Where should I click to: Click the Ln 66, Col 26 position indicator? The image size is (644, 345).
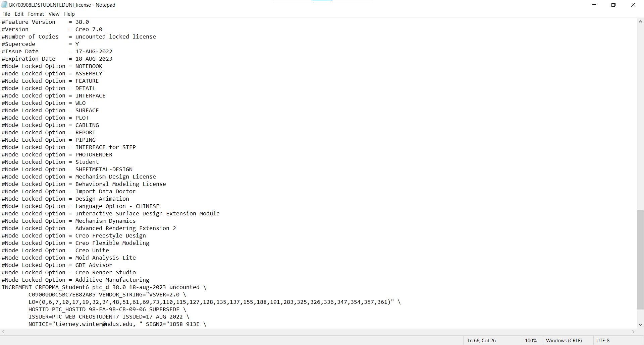481,340
